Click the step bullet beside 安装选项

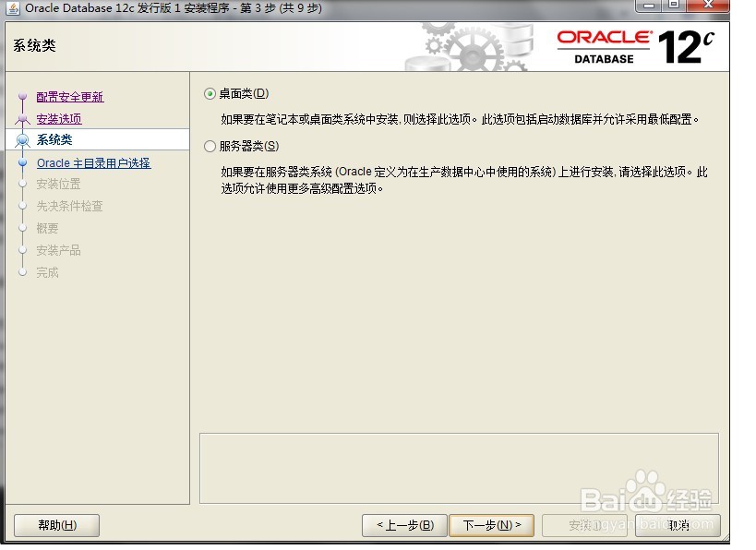click(22, 118)
